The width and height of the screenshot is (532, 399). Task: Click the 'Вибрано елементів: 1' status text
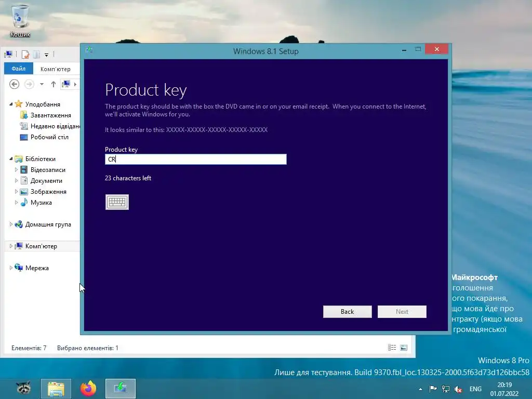[x=87, y=348]
